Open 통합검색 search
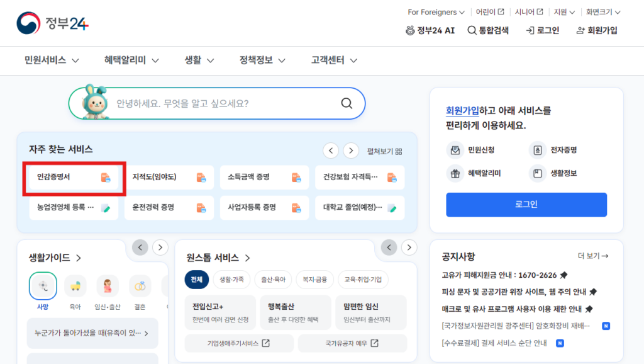The height and width of the screenshot is (364, 644). click(488, 30)
